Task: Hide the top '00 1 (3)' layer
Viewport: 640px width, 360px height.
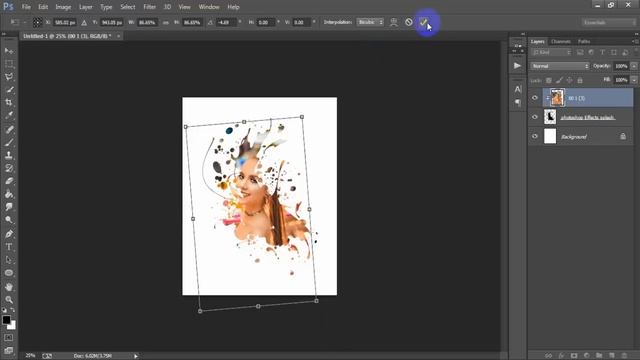Action: pyautogui.click(x=535, y=98)
